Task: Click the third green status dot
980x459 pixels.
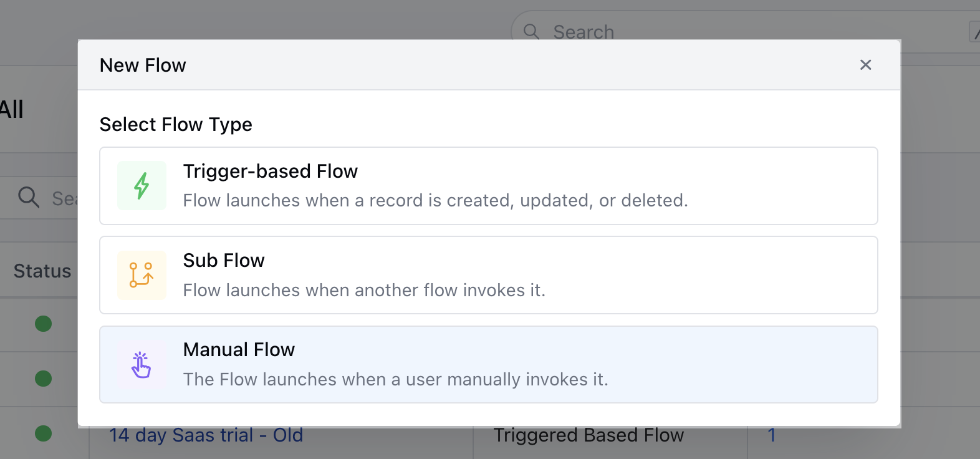Action: point(43,433)
